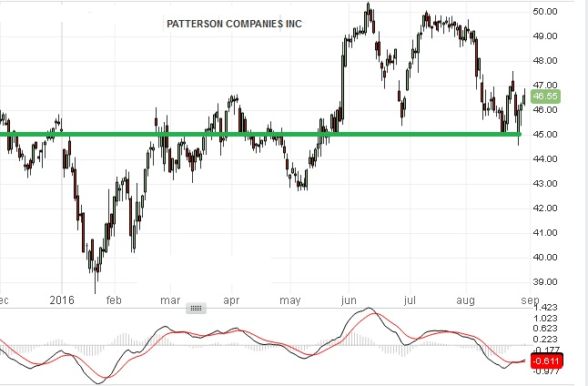Click the aug date axis label
The image size is (588, 386).
(466, 300)
